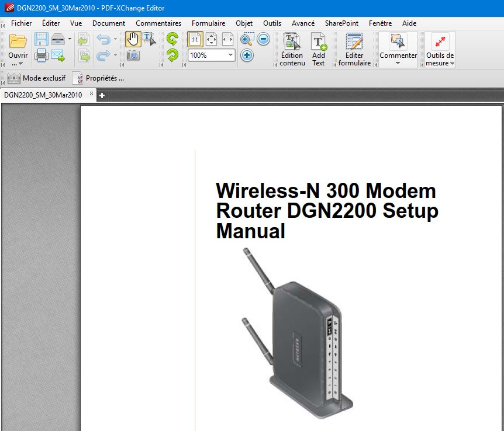
Task: Open the Outils menu
Action: pyautogui.click(x=272, y=23)
